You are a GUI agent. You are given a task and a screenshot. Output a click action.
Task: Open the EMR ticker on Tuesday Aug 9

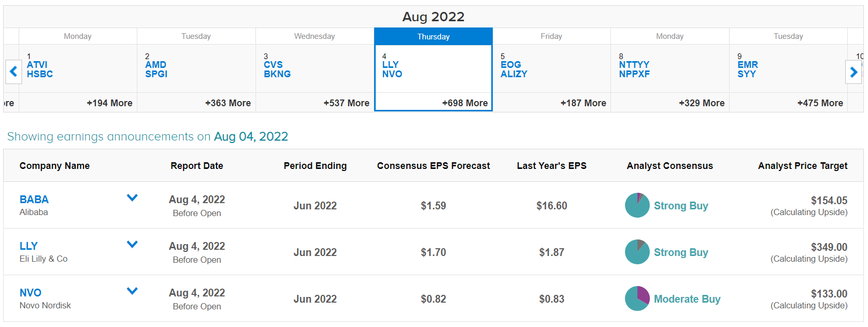[x=748, y=65]
